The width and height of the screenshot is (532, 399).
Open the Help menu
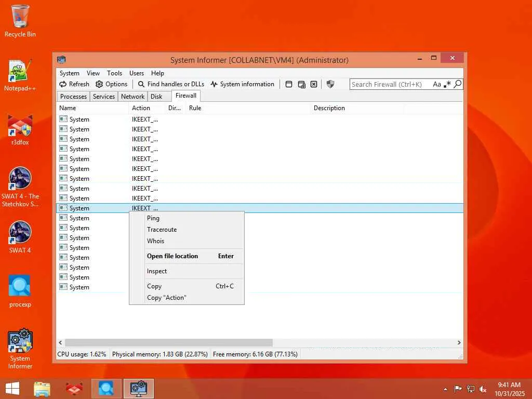click(157, 73)
